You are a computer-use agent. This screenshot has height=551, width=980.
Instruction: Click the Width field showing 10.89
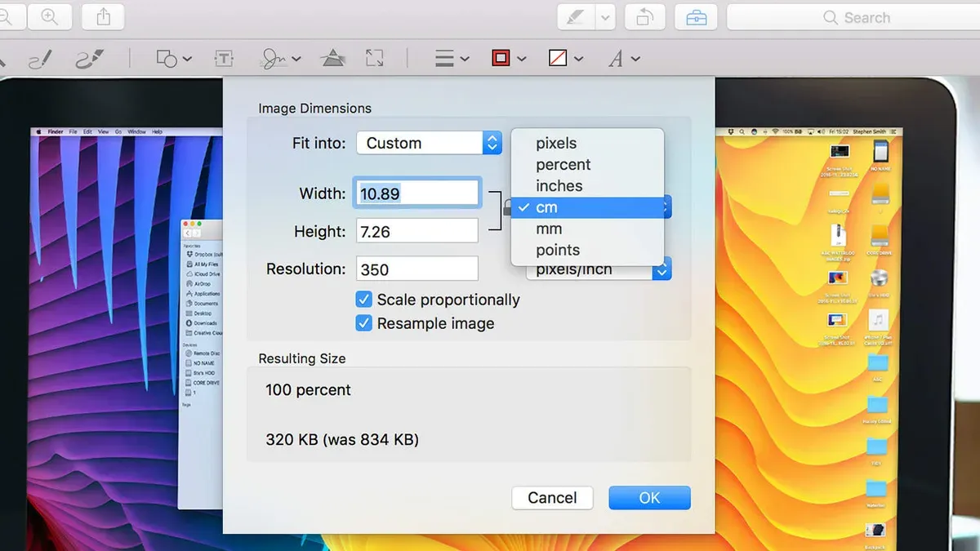(x=417, y=193)
